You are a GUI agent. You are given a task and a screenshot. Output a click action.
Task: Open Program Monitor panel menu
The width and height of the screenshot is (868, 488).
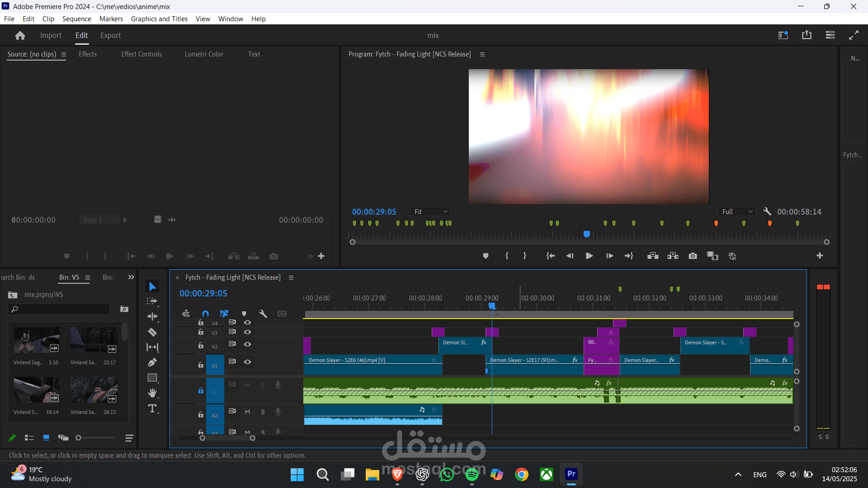(x=482, y=54)
